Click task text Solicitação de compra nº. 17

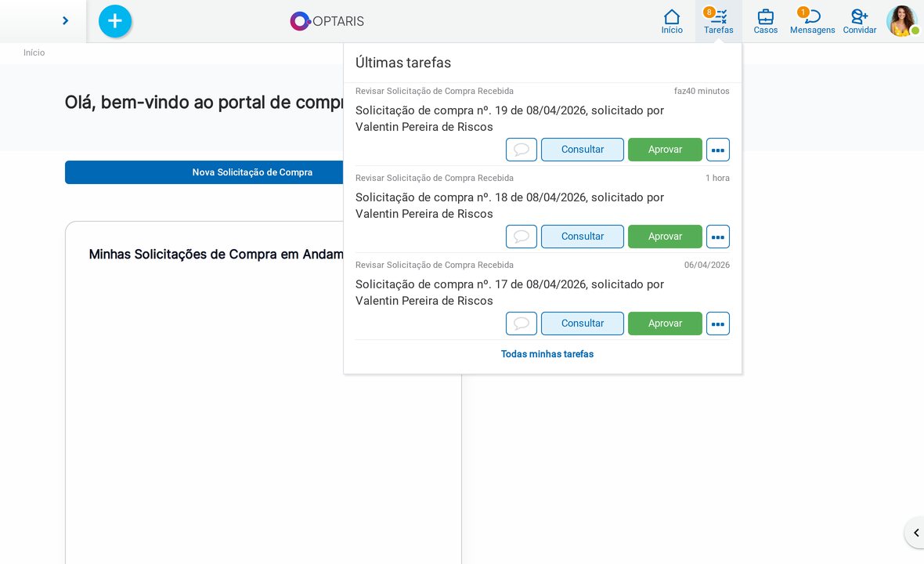[510, 292]
